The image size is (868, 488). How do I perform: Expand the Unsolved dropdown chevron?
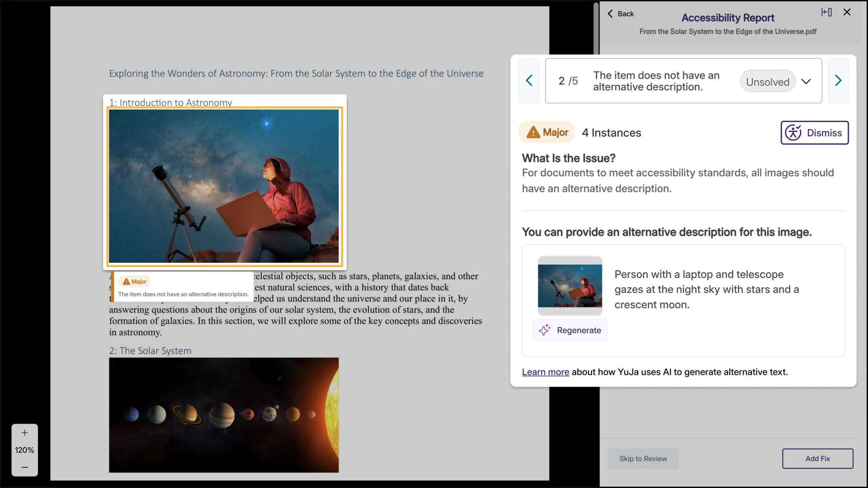coord(806,81)
